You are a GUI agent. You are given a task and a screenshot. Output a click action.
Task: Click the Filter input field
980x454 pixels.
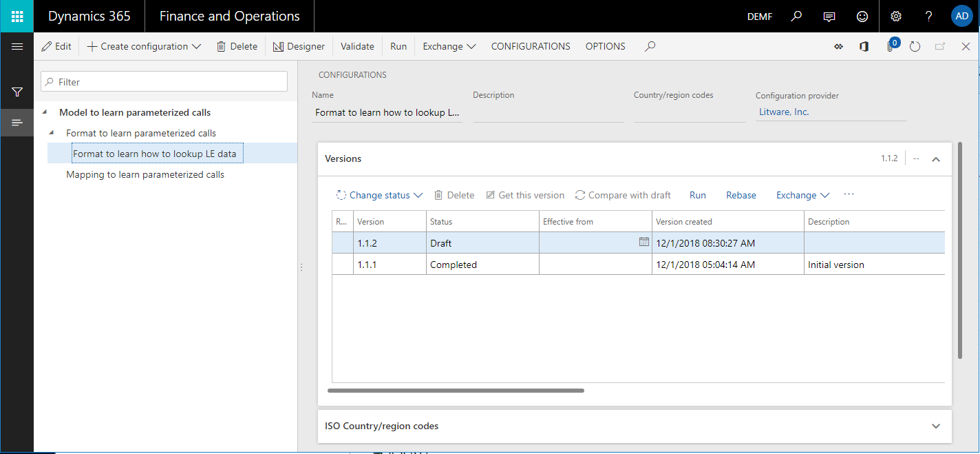pos(164,81)
